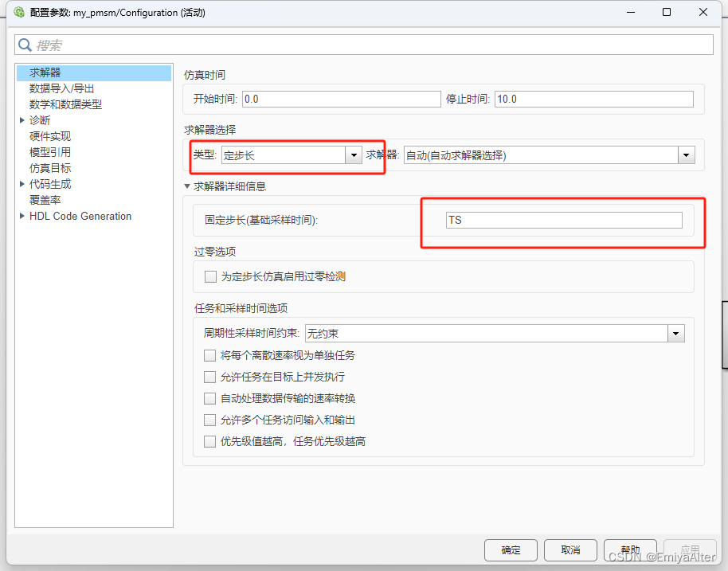This screenshot has height=571, width=728.
Task: Open the 类型 solver type dropdown
Action: pyautogui.click(x=354, y=154)
